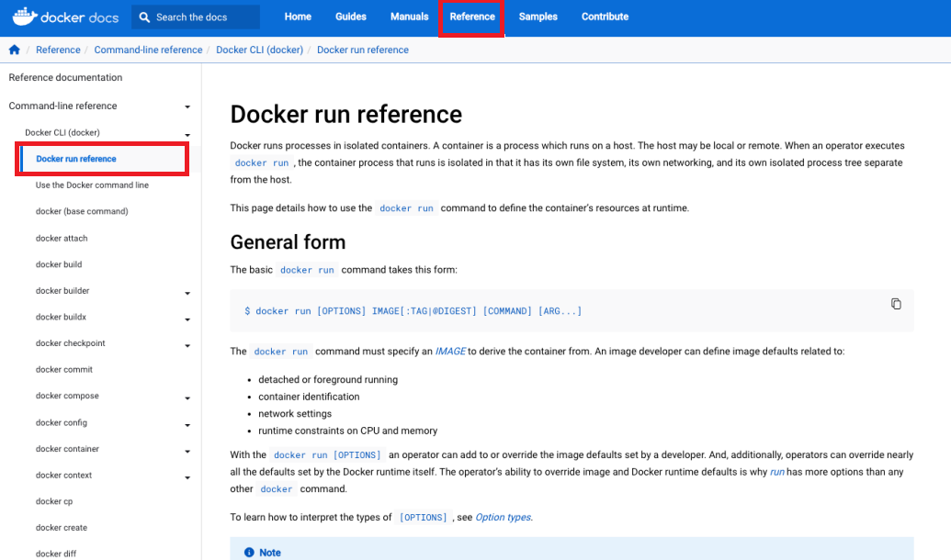Click the General form heading
The height and width of the screenshot is (560, 951).
pyautogui.click(x=288, y=242)
